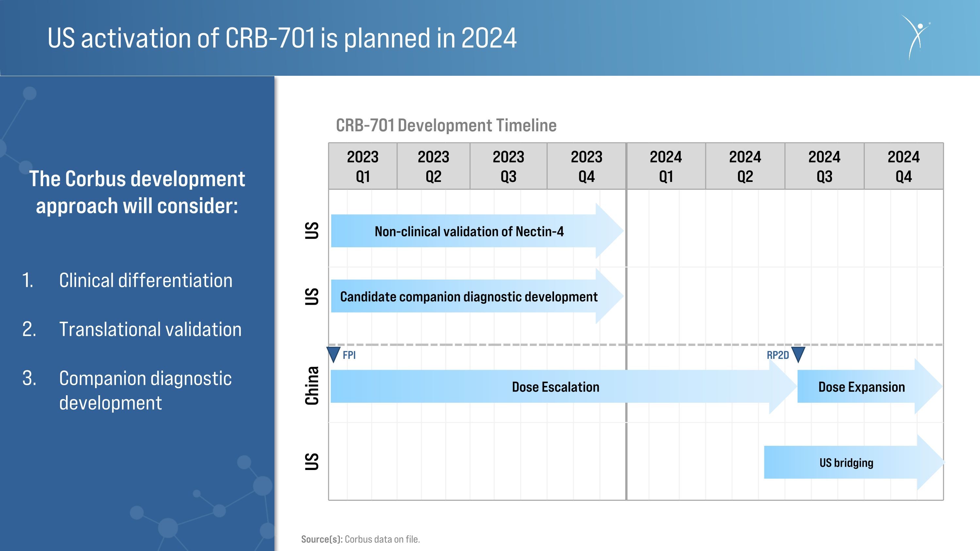Image resolution: width=980 pixels, height=551 pixels.
Task: Select the 2024 Q2 column header
Action: tap(745, 166)
